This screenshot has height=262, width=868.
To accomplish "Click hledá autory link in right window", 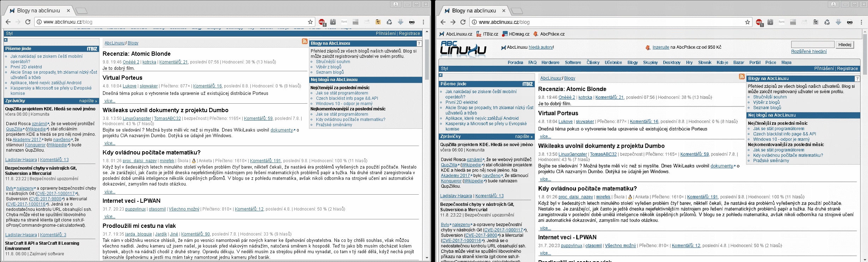I will click(x=541, y=47).
